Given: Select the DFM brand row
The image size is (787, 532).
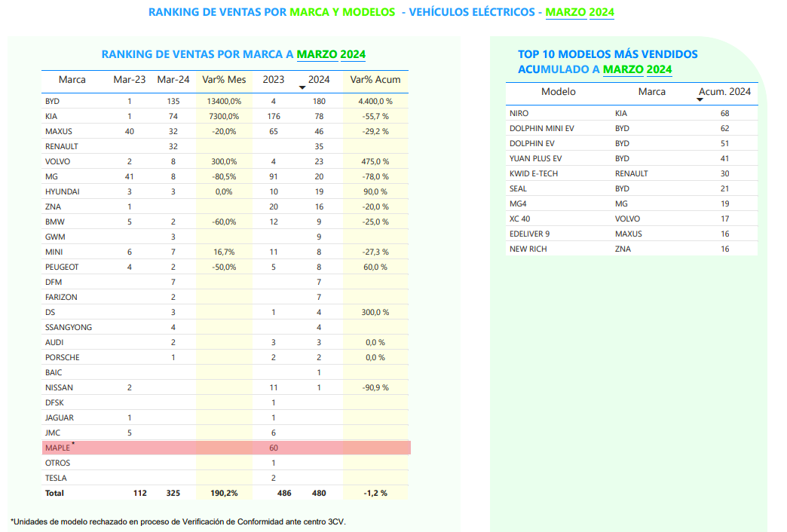Looking at the screenshot, I should tap(225, 282).
